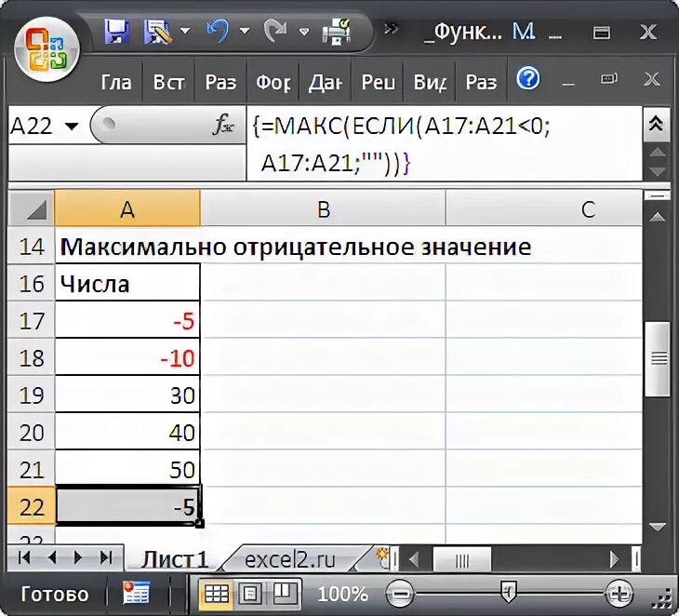Click the vertical scrollbar thumb
679x616 pixels.
tap(658, 358)
